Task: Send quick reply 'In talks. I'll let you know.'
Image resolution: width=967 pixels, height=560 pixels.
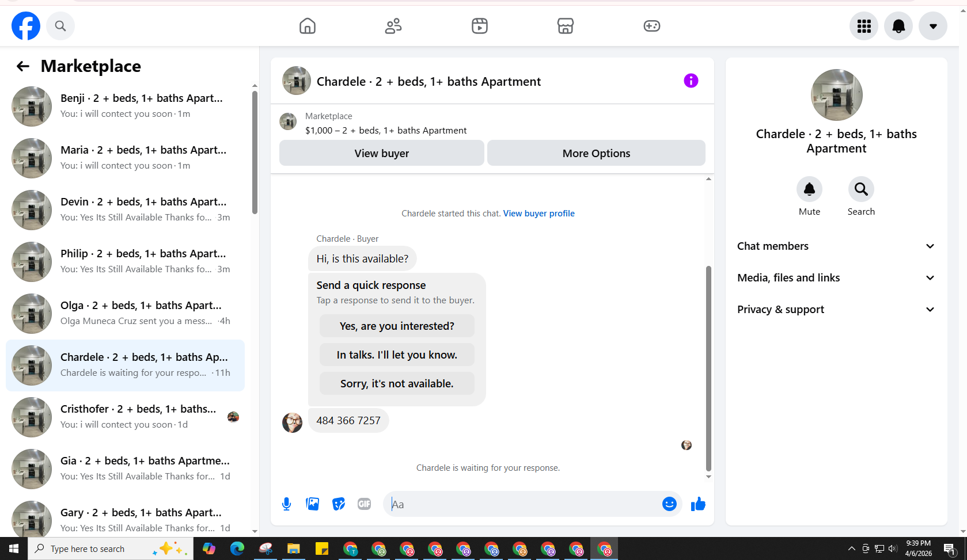Action: tap(397, 355)
